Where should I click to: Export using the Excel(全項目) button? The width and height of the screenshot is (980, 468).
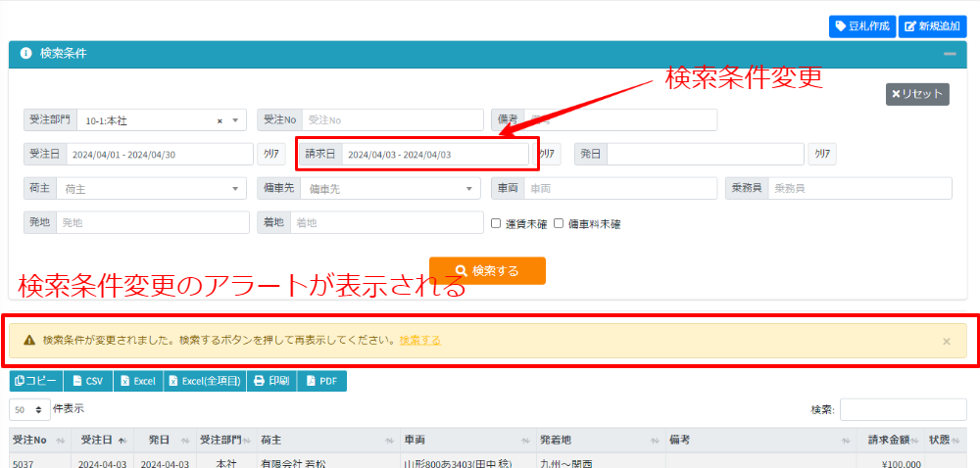tap(204, 381)
